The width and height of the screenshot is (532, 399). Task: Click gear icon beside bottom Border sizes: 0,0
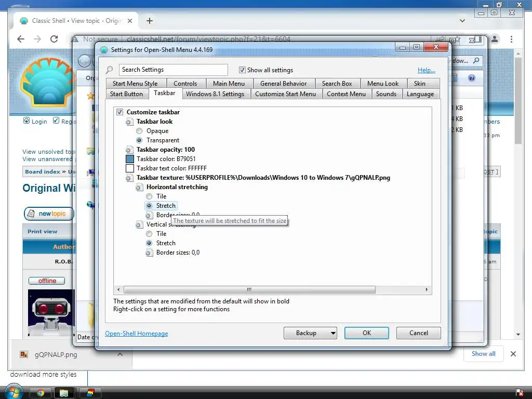149,253
